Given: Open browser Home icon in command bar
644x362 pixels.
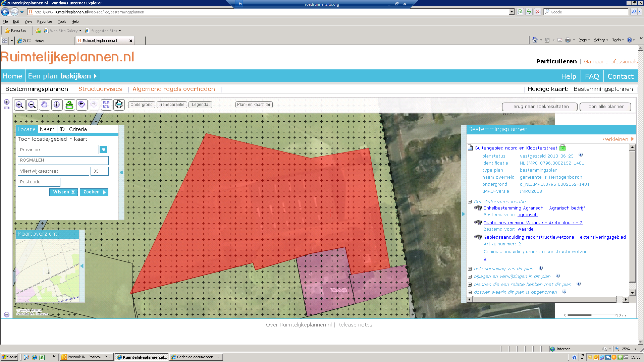Looking at the screenshot, I should coord(535,40).
